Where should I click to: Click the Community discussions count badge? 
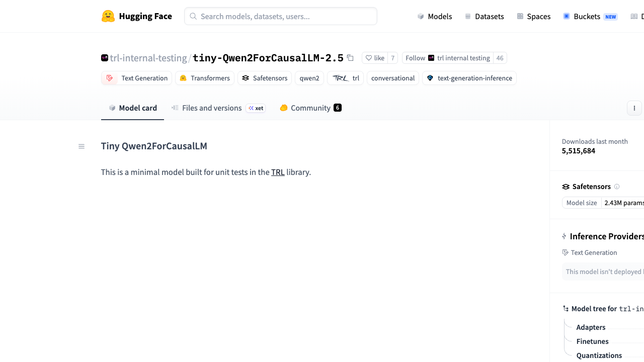coord(338,108)
